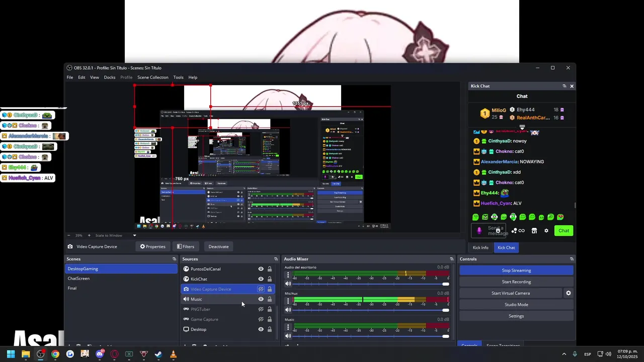The height and width of the screenshot is (362, 644).
Task: Select the Final scene
Action: [121, 288]
